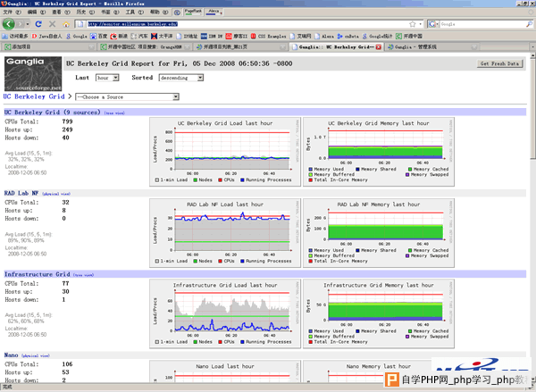Click the Stop loading X icon
The height and width of the screenshot is (392, 536).
pos(52,24)
